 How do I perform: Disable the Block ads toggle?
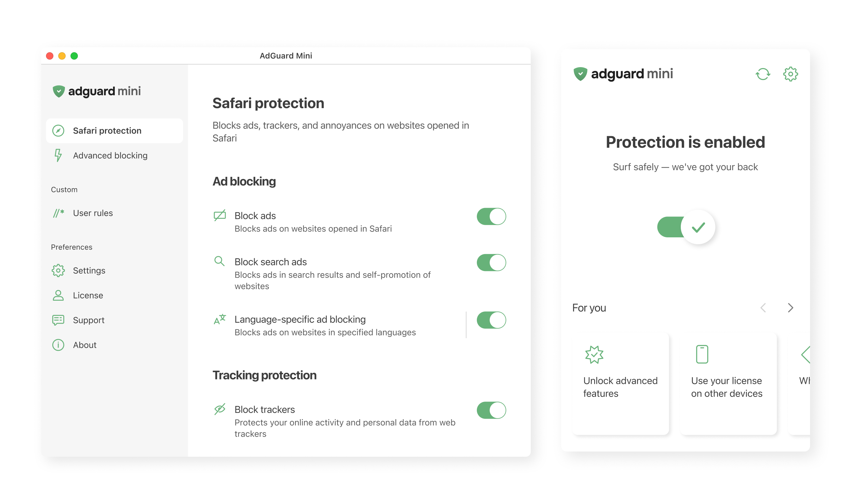click(491, 216)
